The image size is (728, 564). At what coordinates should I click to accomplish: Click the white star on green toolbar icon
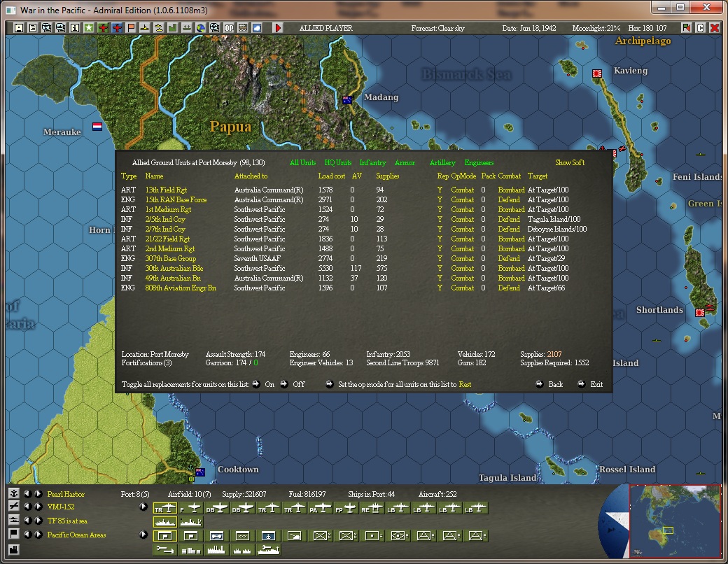point(89,28)
